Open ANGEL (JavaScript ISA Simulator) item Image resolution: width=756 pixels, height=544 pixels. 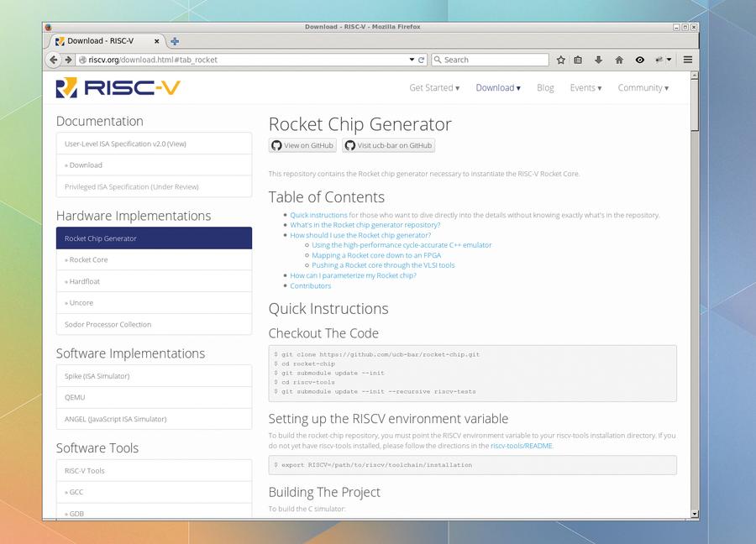(x=154, y=419)
